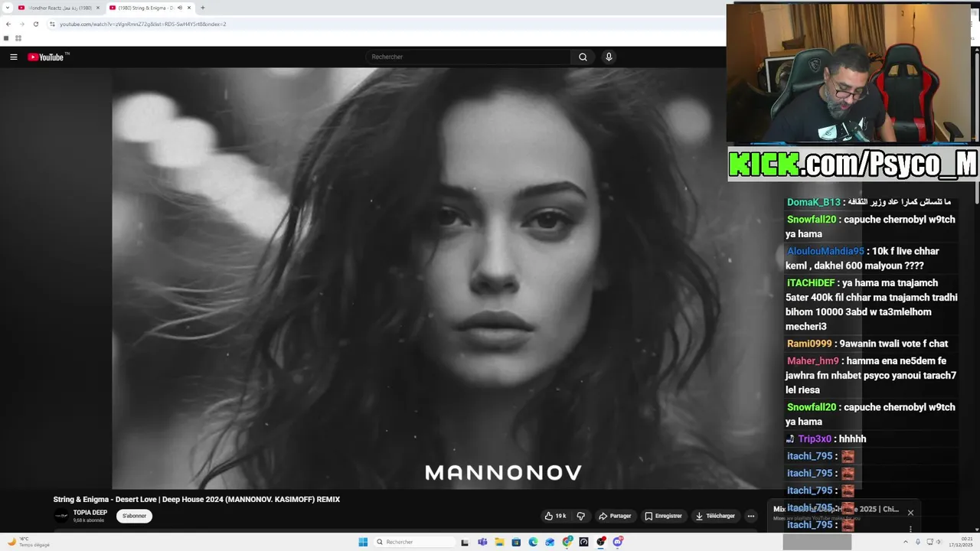Close the Mondher Reactz tab
Viewport: 980px width, 551px height.
98,8
